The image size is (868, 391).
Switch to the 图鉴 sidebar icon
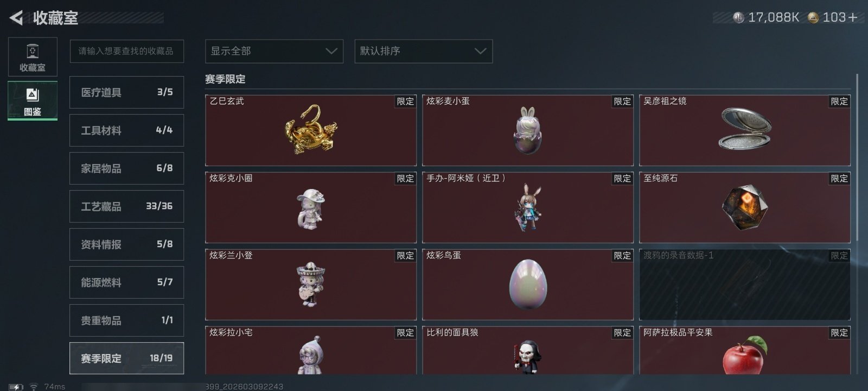(33, 101)
